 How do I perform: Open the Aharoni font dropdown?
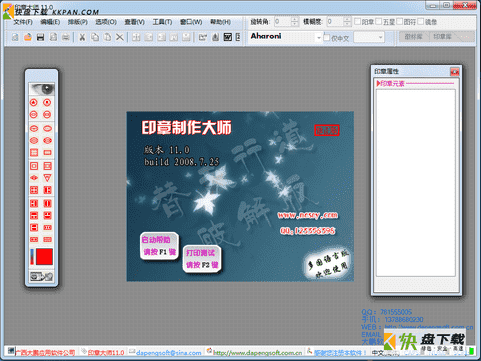coord(319,38)
